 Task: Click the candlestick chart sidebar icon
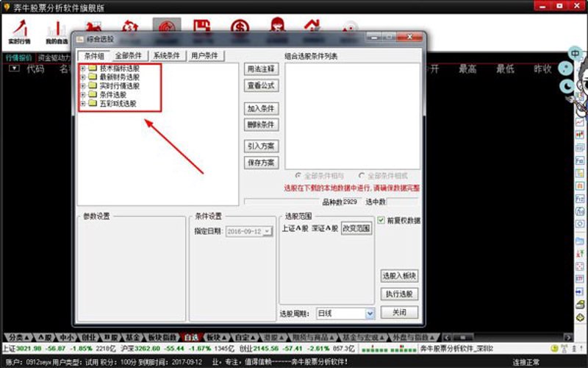tap(580, 135)
